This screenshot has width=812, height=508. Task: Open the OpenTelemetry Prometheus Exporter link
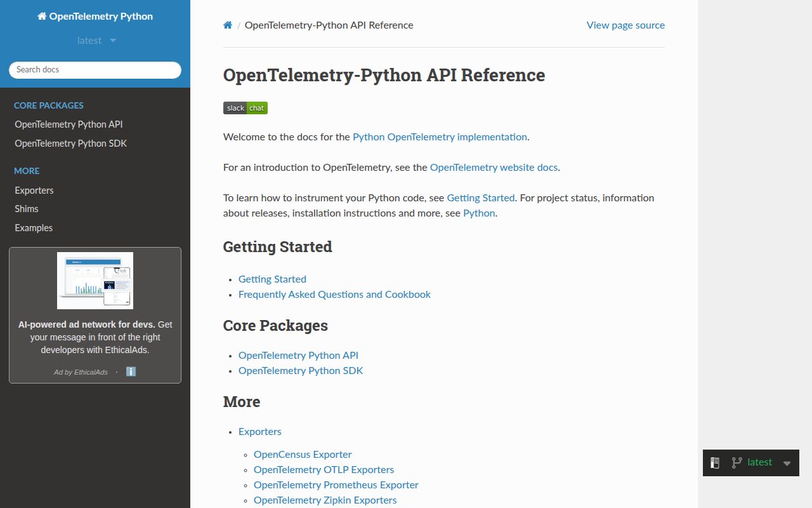336,485
